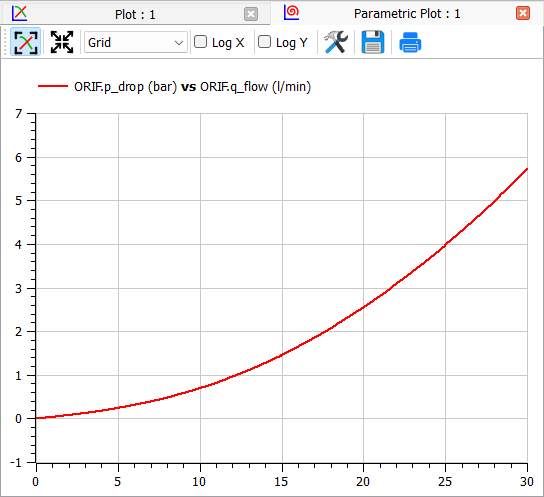Click the Parametric Plot spiral icon
544x497 pixels.
coord(291,12)
